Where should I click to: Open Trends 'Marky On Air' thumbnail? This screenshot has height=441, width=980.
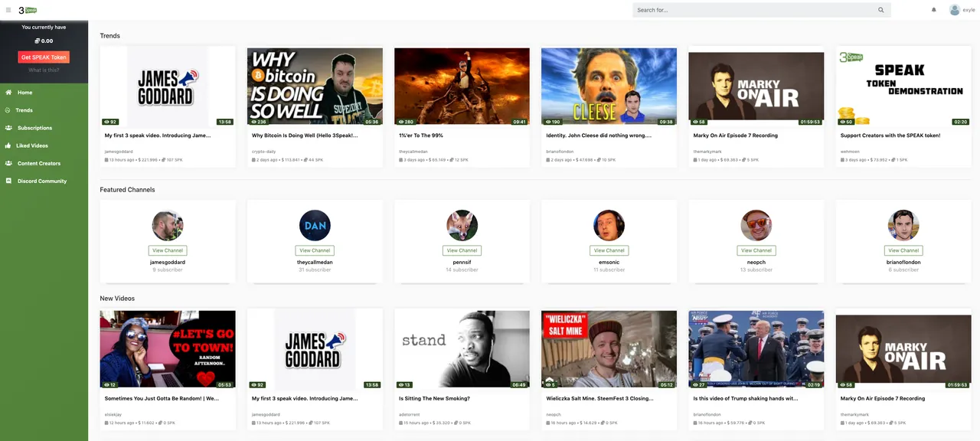tap(756, 87)
